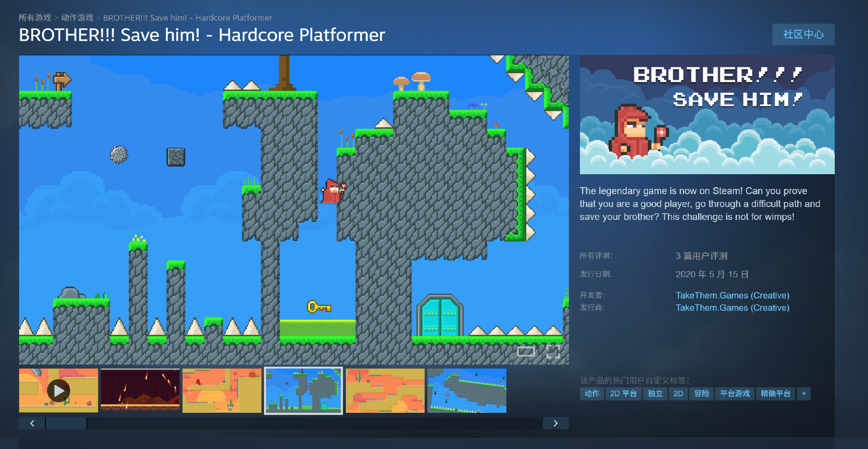Screen dimensions: 868x449
Task: Select the 精确平台 tag
Action: [x=775, y=393]
